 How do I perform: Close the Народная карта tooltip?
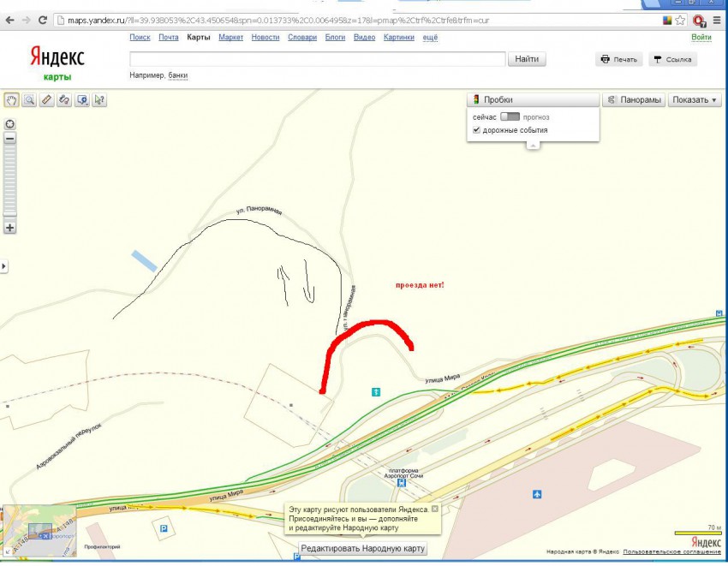click(434, 509)
